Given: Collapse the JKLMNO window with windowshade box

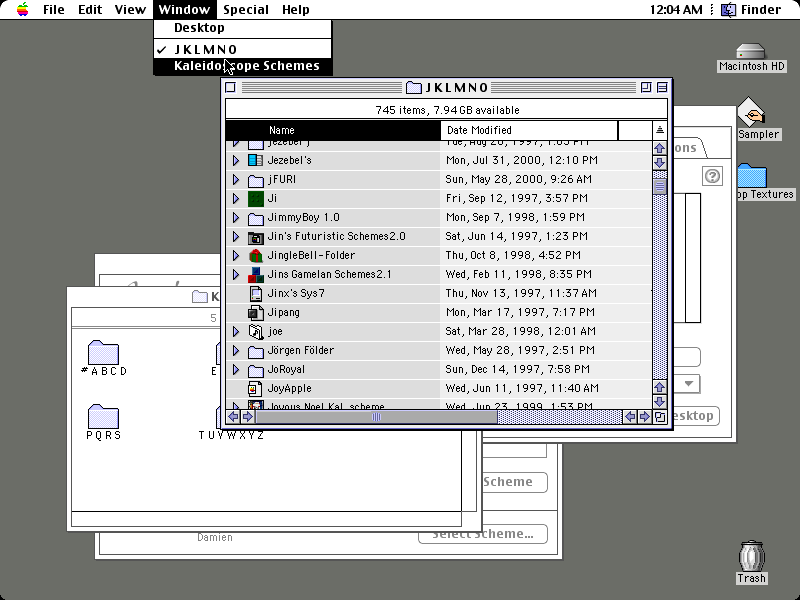Looking at the screenshot, I should 662,87.
